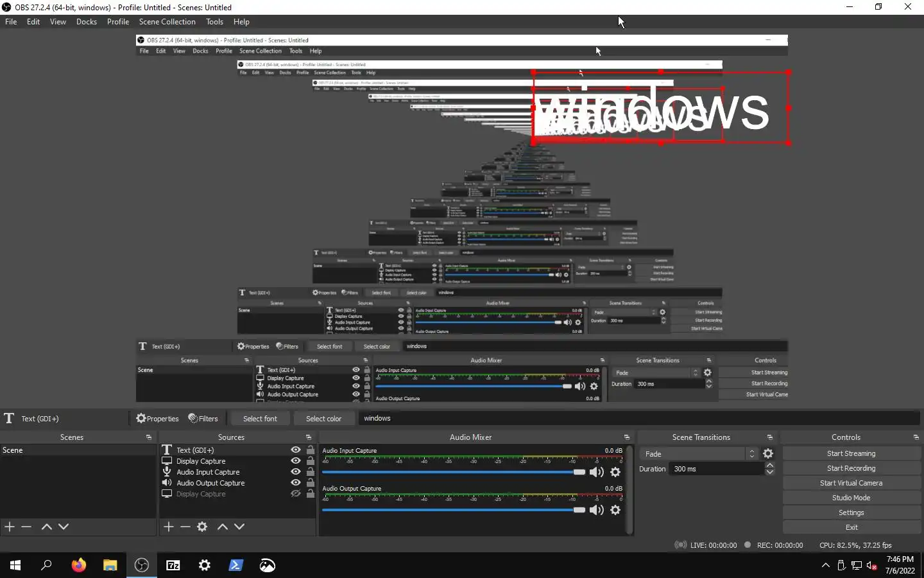924x578 pixels.
Task: Move source down in Sources panel
Action: [x=239, y=527]
